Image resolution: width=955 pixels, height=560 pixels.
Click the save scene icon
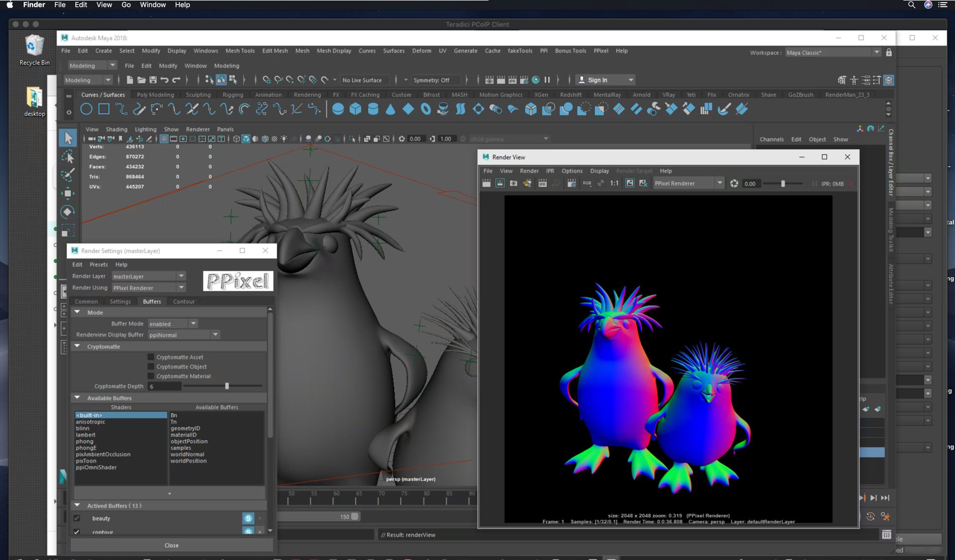(x=153, y=80)
